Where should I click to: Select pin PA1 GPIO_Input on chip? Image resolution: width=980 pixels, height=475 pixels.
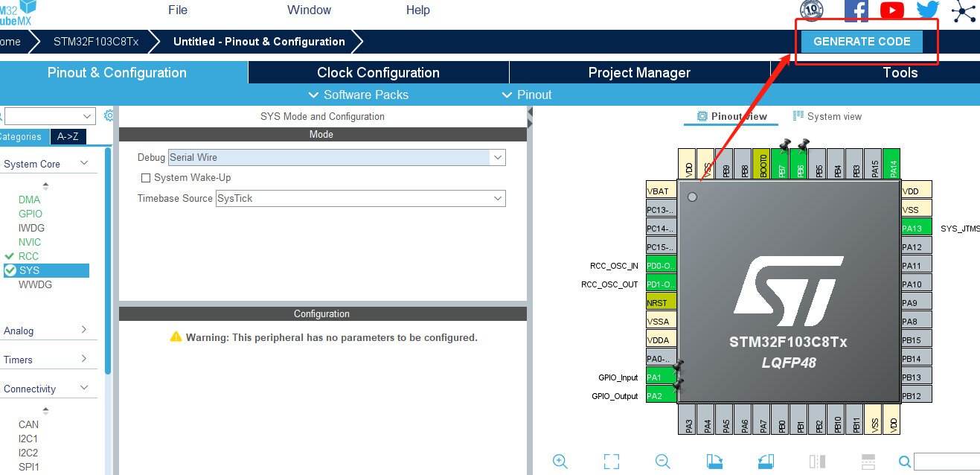[x=661, y=377]
